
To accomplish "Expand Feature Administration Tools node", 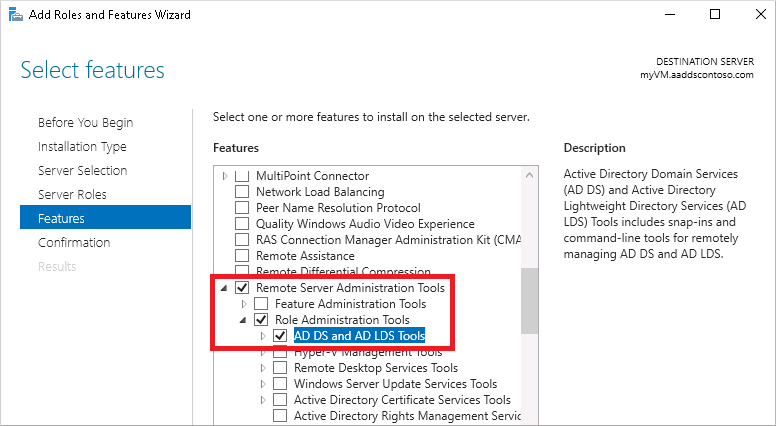I will tap(244, 304).
